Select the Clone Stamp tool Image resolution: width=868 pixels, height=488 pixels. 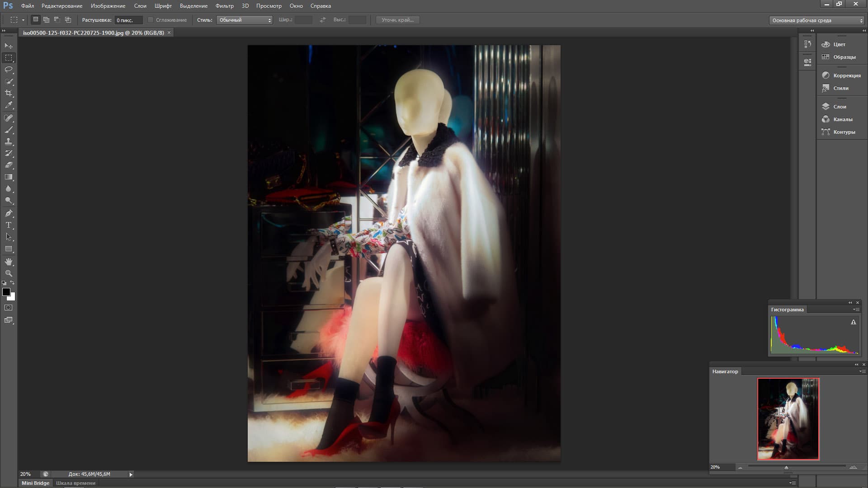[9, 141]
